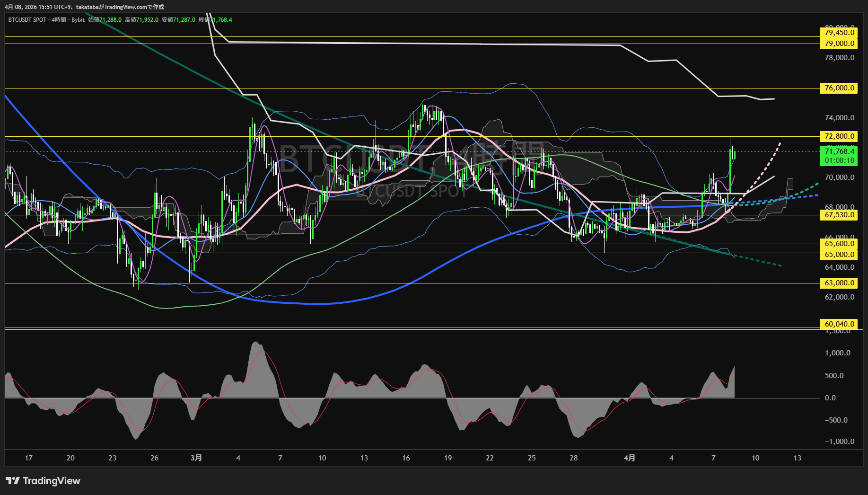This screenshot has width=868, height=495.
Task: Click the green current price label 71,768.4
Action: pyautogui.click(x=839, y=151)
